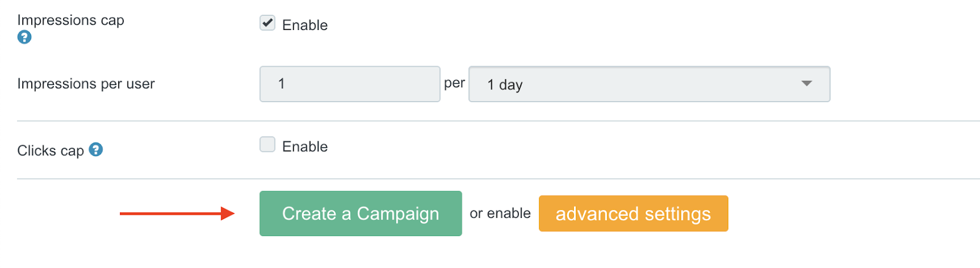The height and width of the screenshot is (268, 980).
Task: Click the 'Clicks cap' label text
Action: pos(50,151)
